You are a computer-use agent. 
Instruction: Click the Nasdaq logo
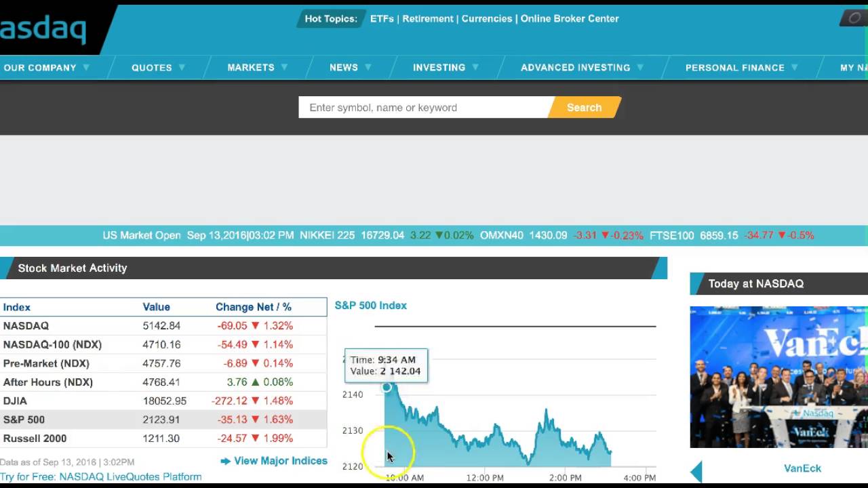pos(43,30)
